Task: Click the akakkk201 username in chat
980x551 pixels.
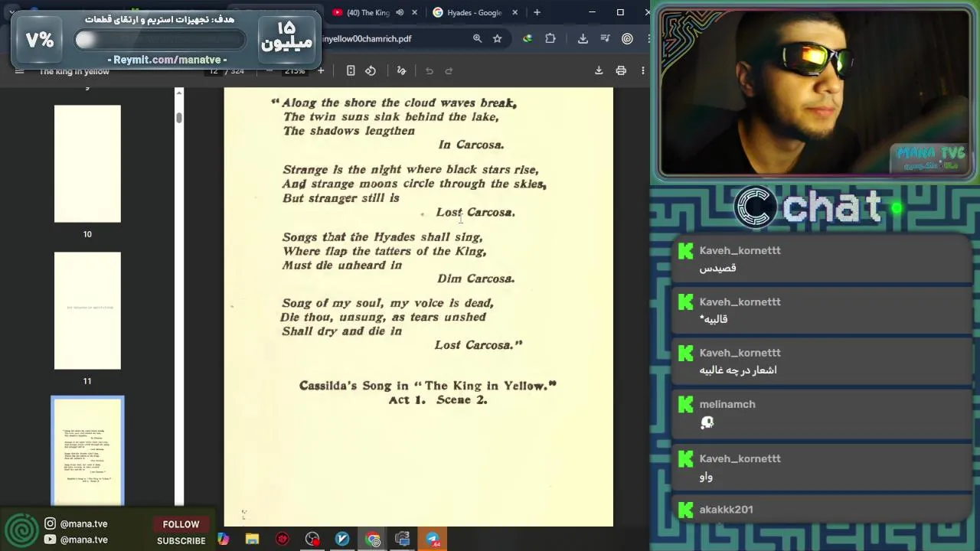Action: coord(726,509)
